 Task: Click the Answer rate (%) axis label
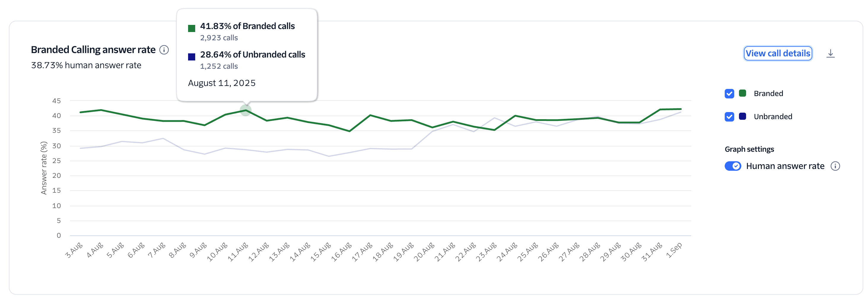click(x=44, y=168)
